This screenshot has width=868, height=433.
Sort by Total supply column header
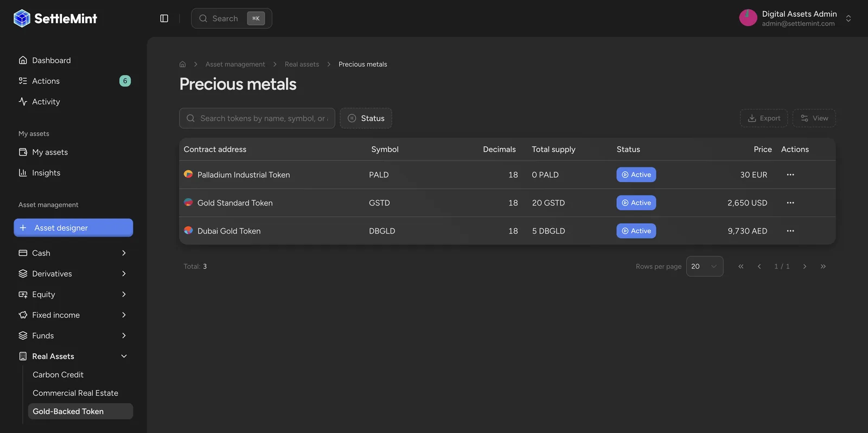(553, 150)
